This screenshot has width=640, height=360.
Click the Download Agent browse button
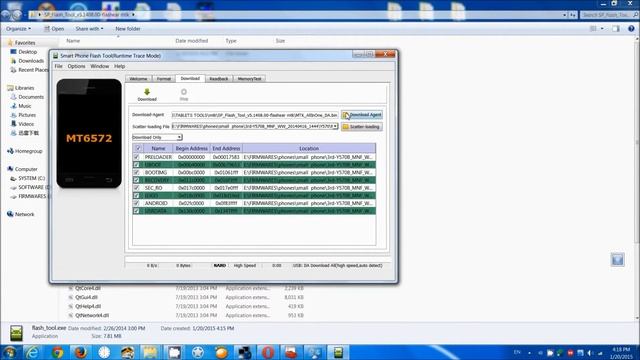(362, 115)
